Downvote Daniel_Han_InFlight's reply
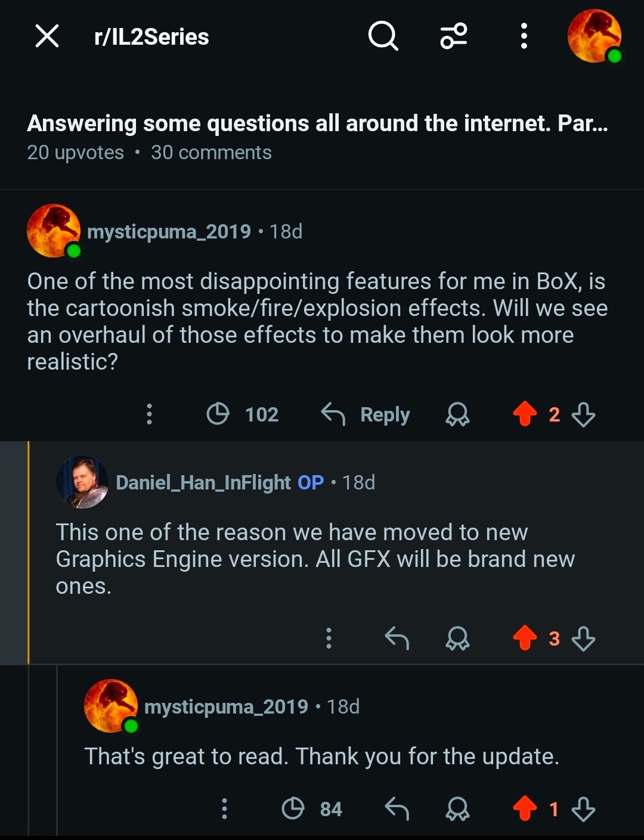Viewport: 644px width, 840px height. click(583, 638)
